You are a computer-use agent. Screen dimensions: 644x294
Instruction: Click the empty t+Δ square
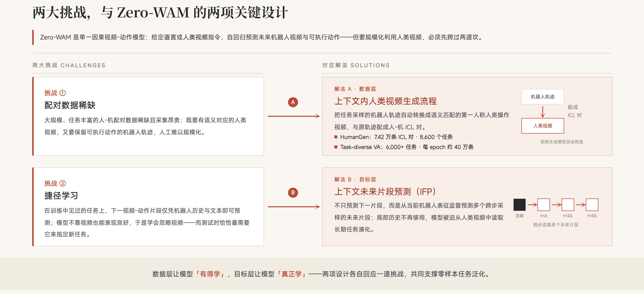click(x=544, y=205)
